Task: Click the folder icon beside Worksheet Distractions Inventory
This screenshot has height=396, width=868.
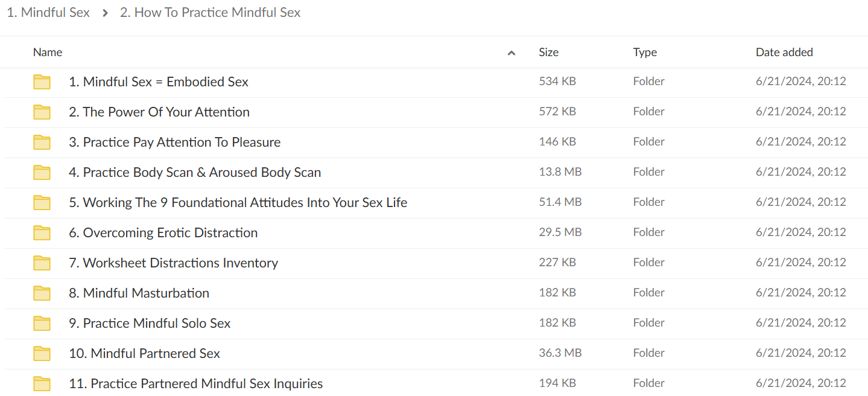Action: tap(42, 263)
